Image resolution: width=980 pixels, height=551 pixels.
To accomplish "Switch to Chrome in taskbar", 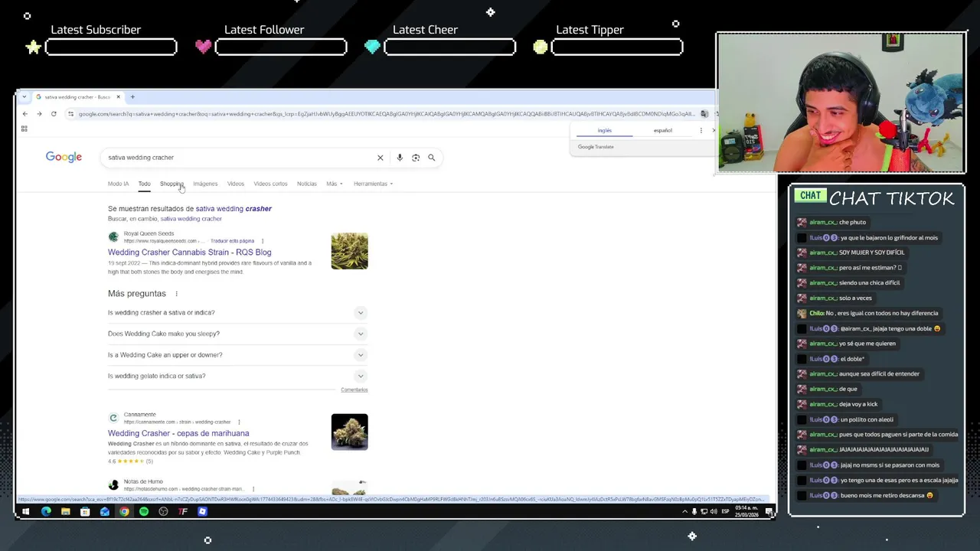I will coord(124,511).
